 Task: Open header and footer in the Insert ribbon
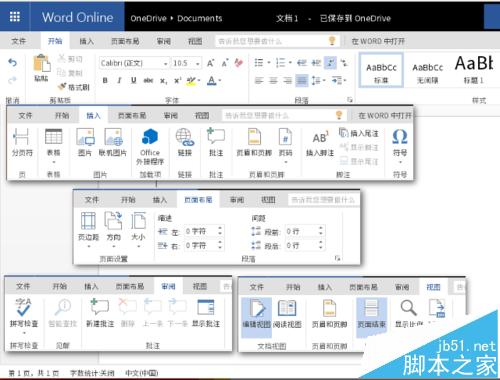pyautogui.click(x=254, y=142)
